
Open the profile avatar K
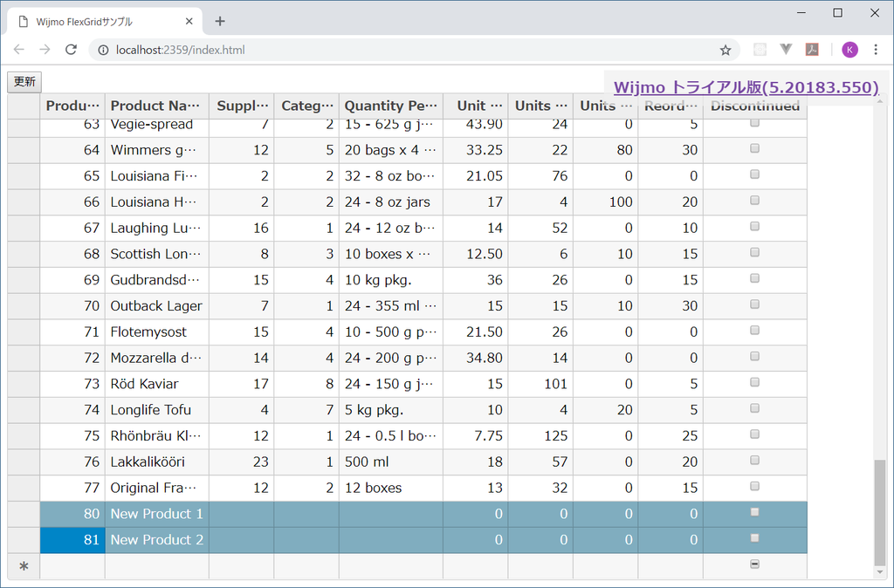click(x=849, y=50)
